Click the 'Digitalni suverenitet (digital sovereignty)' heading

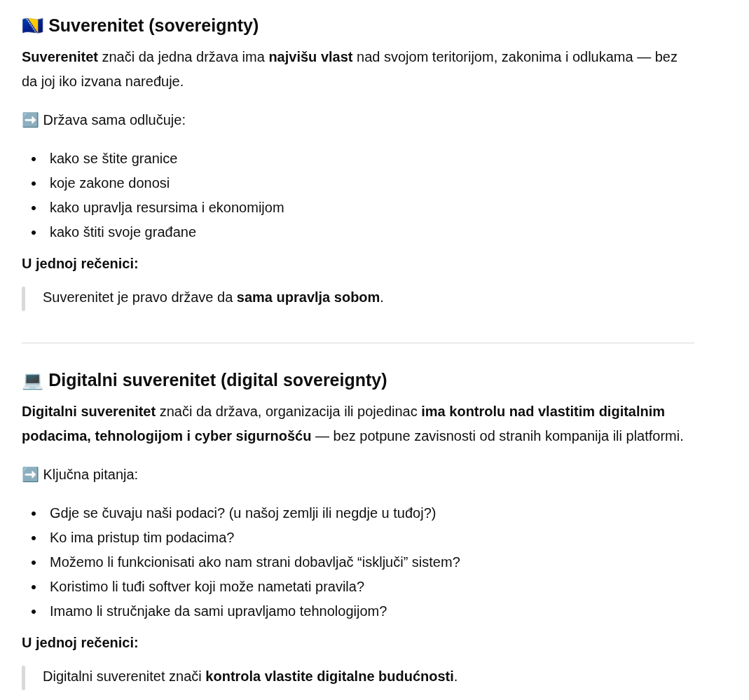217,380
